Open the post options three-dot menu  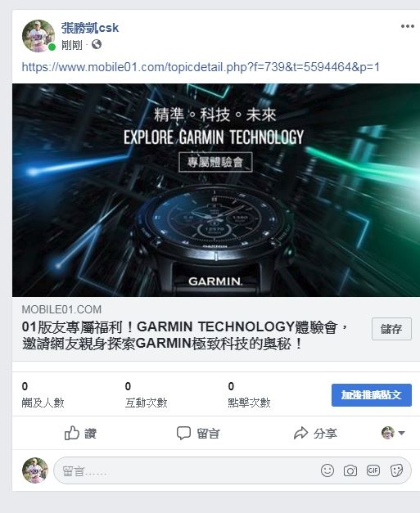click(407, 26)
